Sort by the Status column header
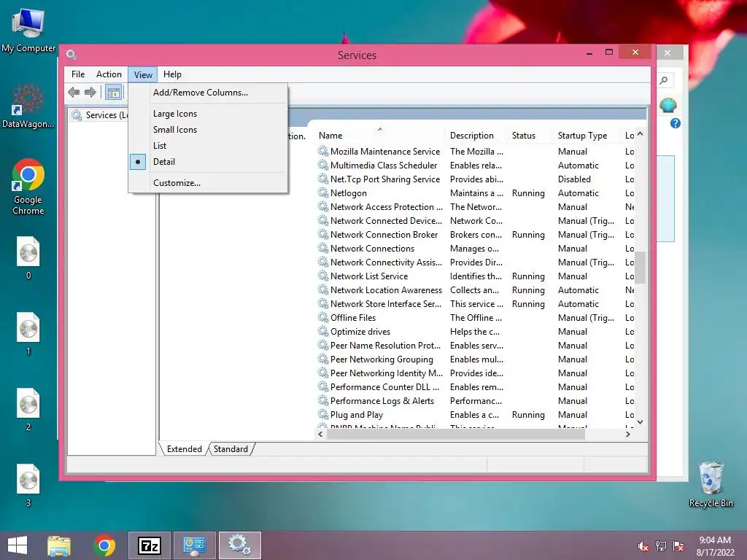This screenshot has width=747, height=560. pyautogui.click(x=529, y=136)
